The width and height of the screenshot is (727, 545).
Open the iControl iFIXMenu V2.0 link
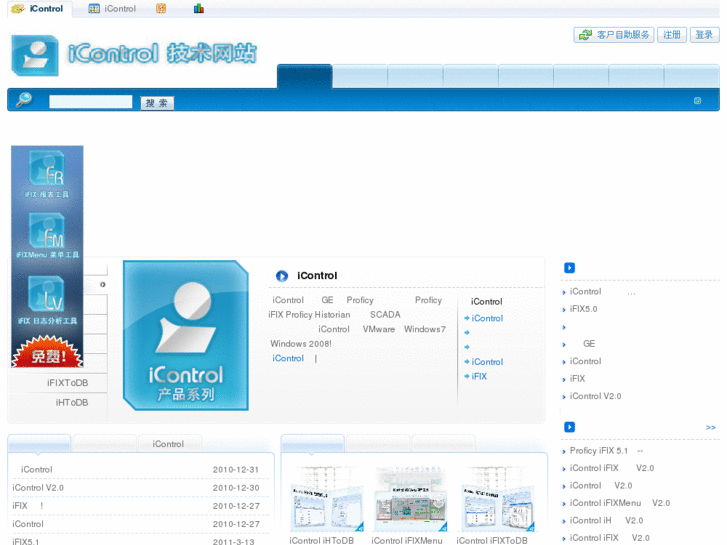[x=620, y=503]
